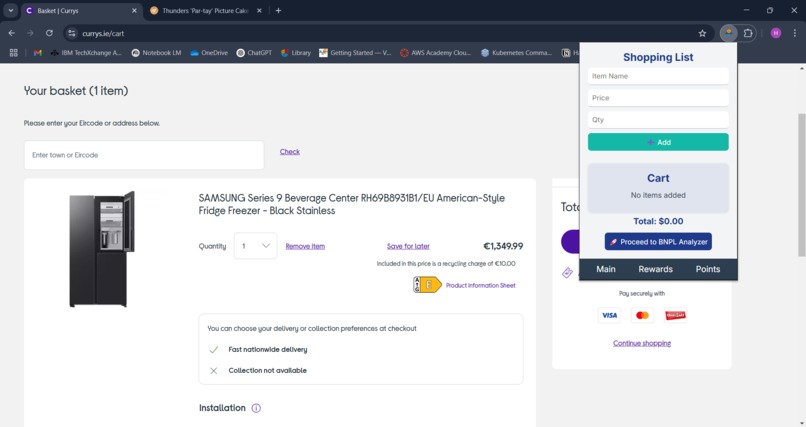This screenshot has height=427, width=806.
Task: Click the address bar URL currys.ie/cart
Action: point(103,33)
